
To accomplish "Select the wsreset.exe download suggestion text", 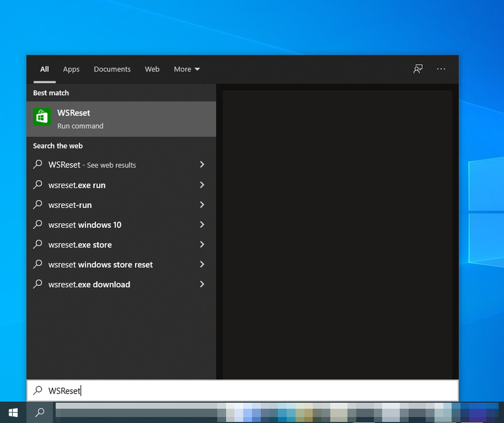I will (89, 285).
